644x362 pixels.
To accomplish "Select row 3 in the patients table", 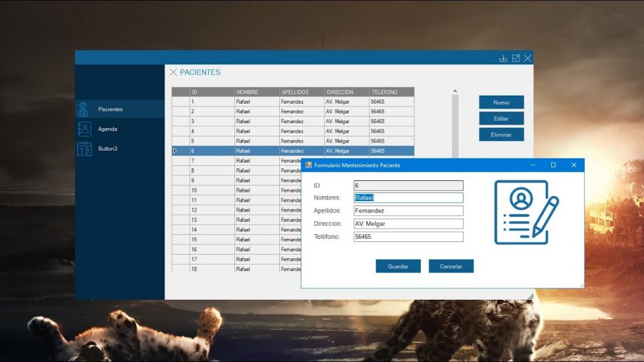I will pos(283,121).
